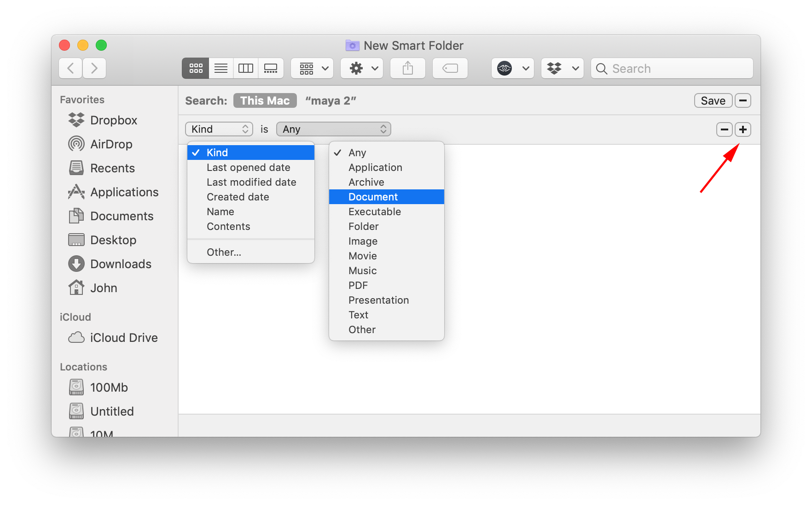The image size is (812, 505).
Task: Add a new search criterion with plus
Action: pyautogui.click(x=742, y=129)
